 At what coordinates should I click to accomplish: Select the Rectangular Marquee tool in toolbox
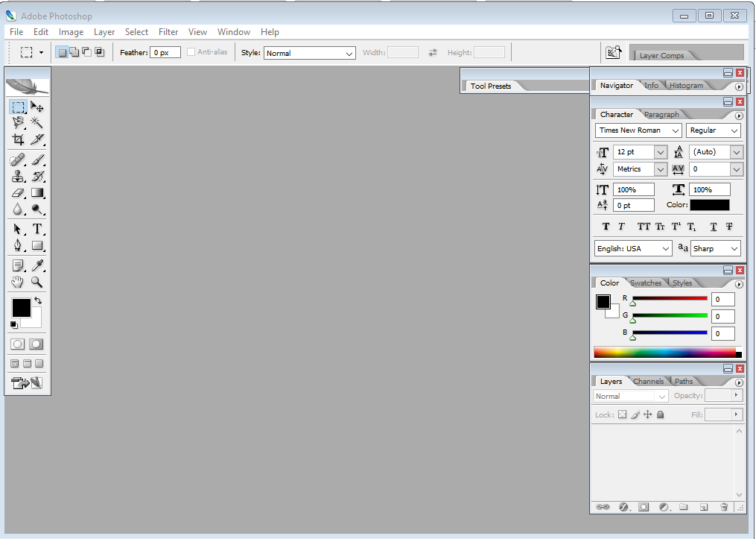coord(19,107)
